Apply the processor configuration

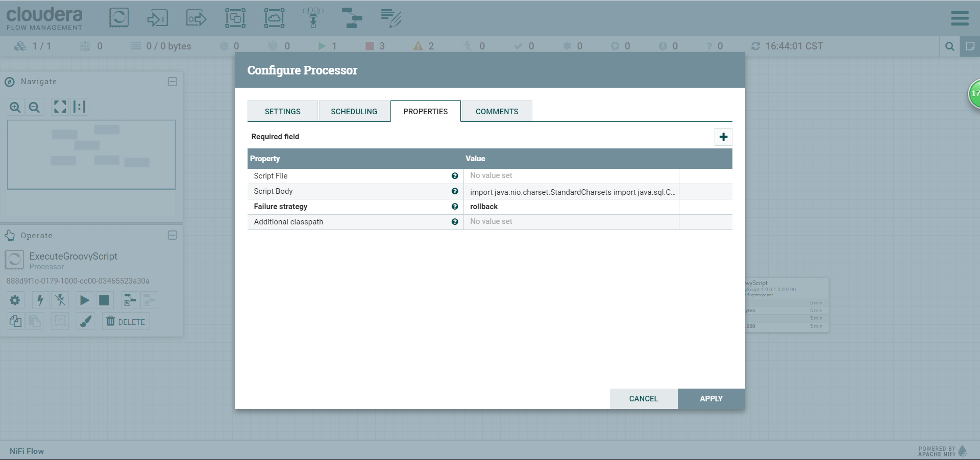pos(712,399)
